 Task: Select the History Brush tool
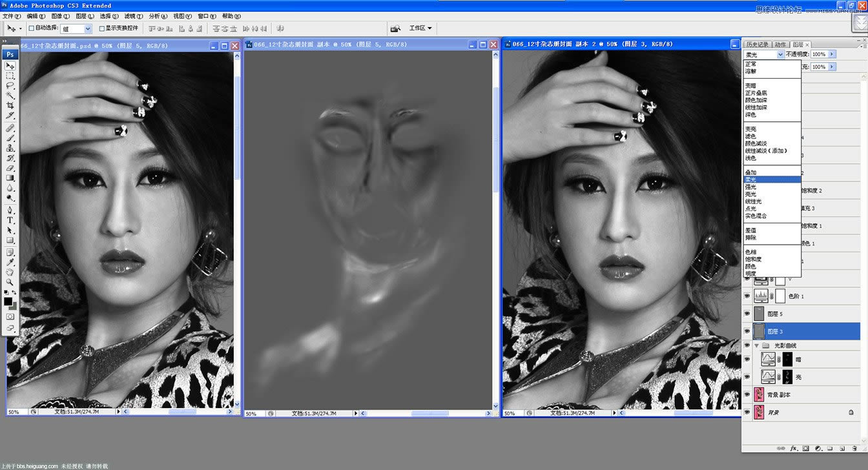[10, 158]
